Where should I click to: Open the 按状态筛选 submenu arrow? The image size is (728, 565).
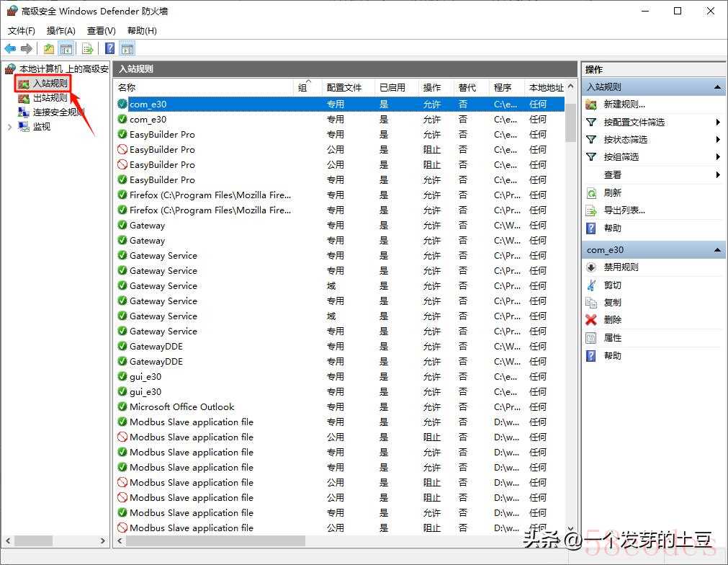click(x=718, y=140)
